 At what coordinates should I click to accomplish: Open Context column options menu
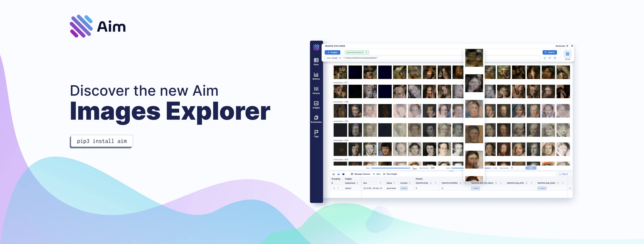410,183
